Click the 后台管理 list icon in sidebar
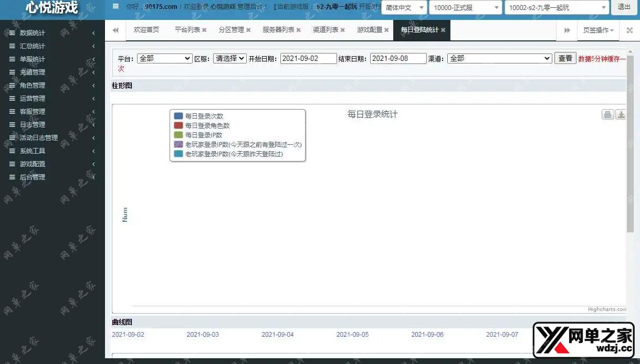The image size is (640, 364). point(12,177)
